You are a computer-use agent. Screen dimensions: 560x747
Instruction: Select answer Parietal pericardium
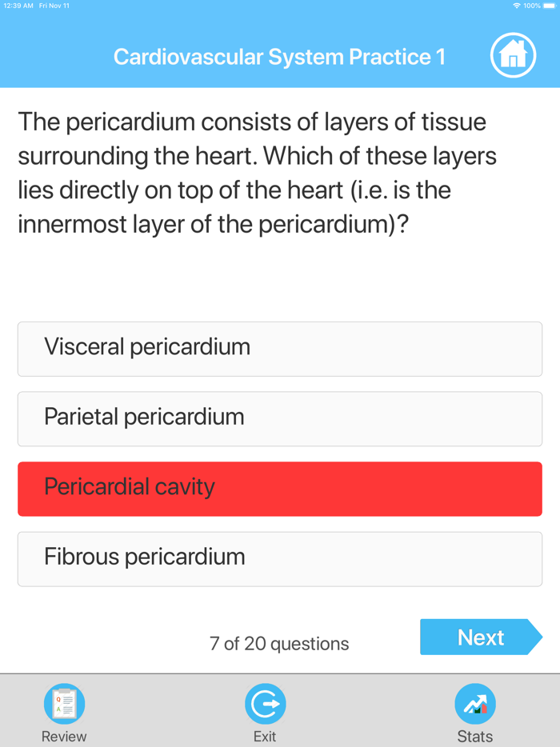click(x=279, y=419)
